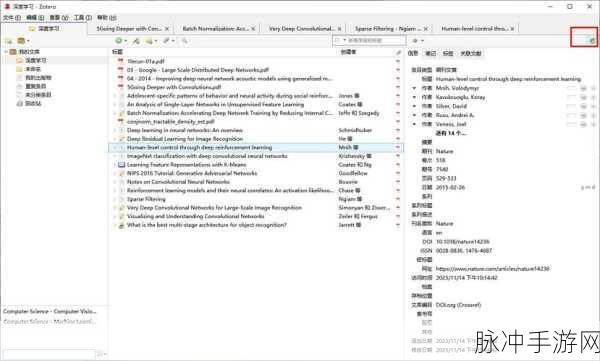The height and width of the screenshot is (361, 600).
Task: Expand the Human-level control through deep reinforcement item
Action: 114,147
